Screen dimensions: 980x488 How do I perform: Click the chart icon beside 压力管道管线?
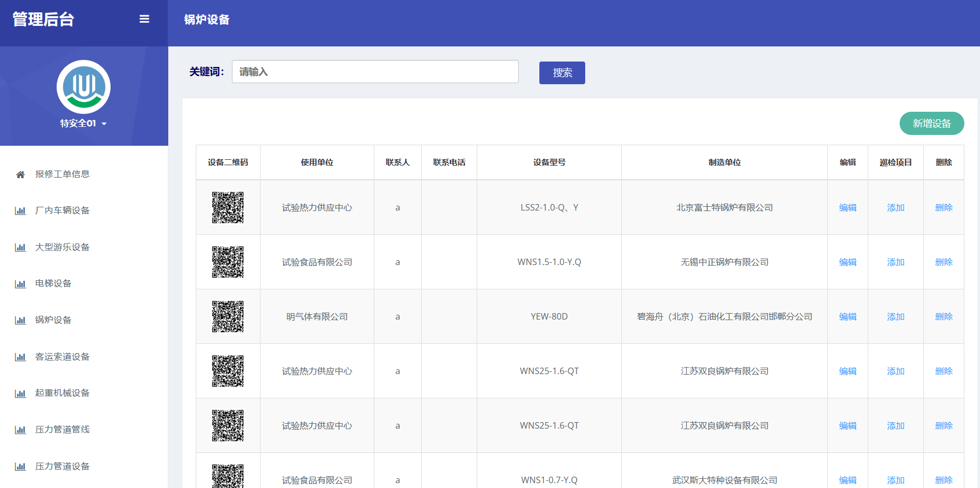click(x=20, y=430)
